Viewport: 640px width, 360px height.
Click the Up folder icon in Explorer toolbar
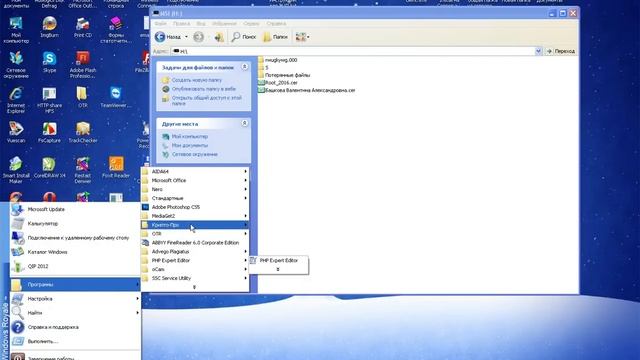[x=219, y=37]
